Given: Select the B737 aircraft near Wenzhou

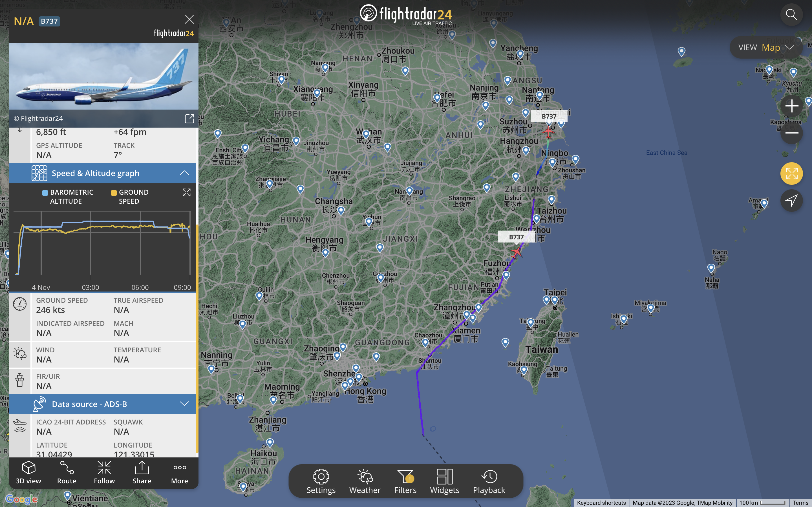Looking at the screenshot, I should 517,252.
